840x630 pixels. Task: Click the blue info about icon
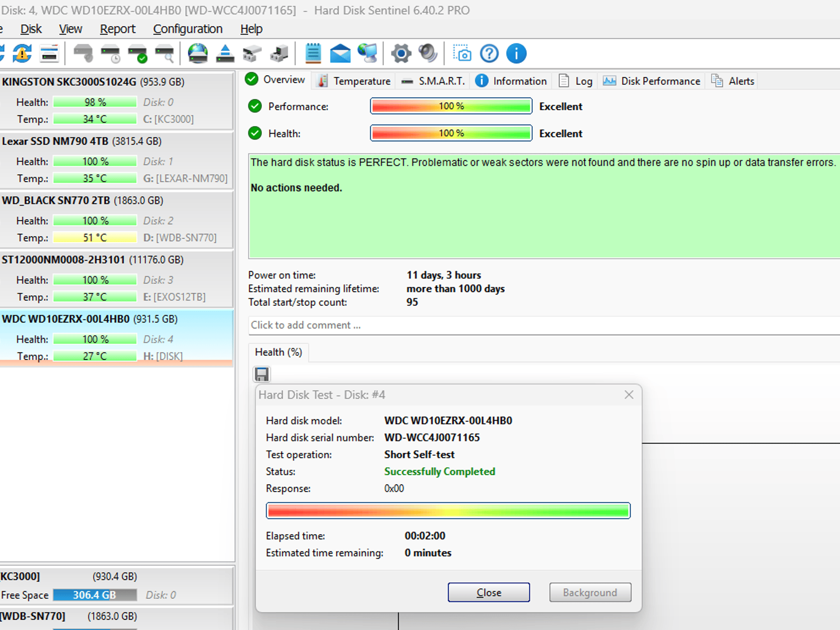click(x=516, y=54)
